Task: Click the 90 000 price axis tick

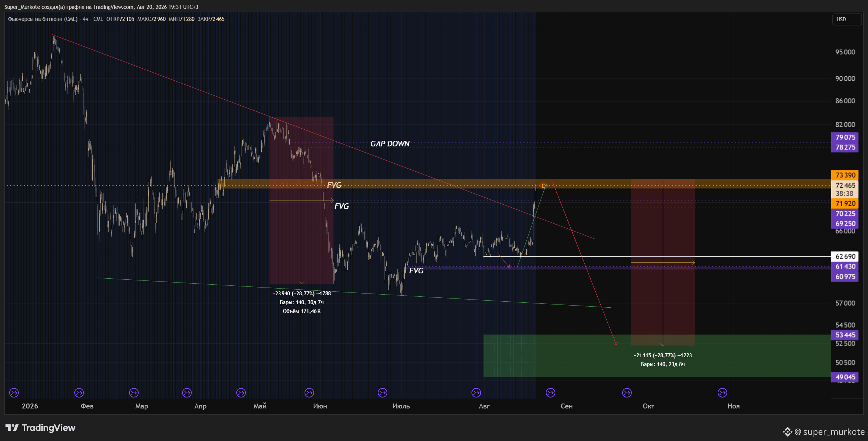Action: point(845,79)
